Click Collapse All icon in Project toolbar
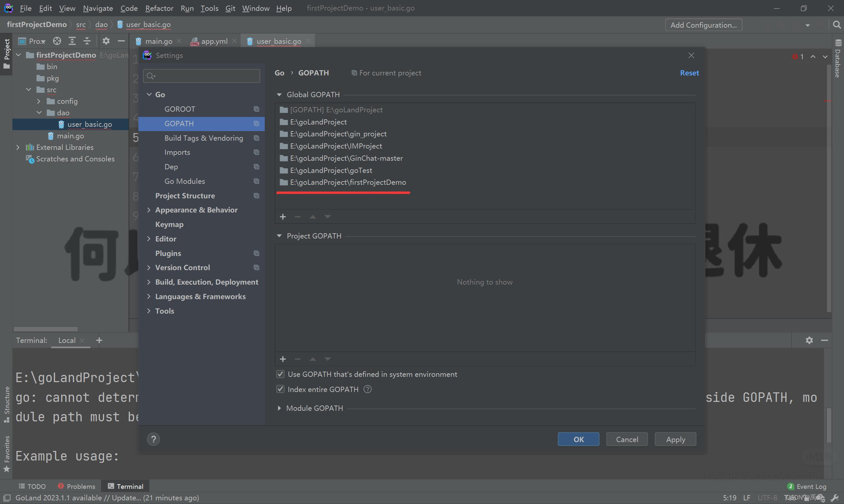Viewport: 844px width, 504px height. [87, 41]
